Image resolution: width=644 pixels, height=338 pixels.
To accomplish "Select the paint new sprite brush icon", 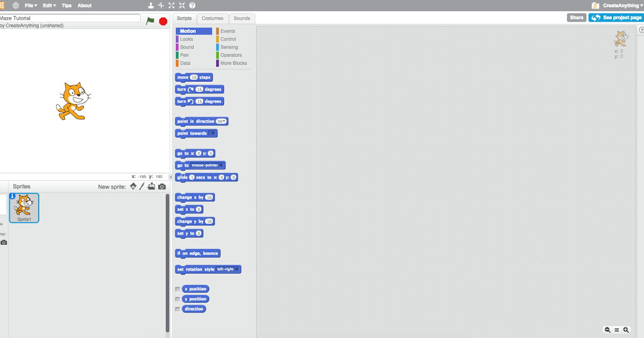I will coord(142,186).
